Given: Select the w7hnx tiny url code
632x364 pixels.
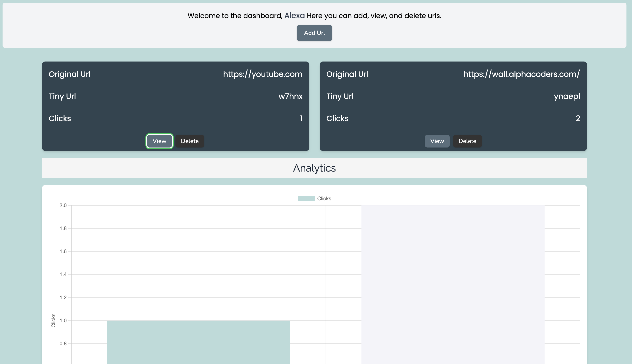Looking at the screenshot, I should 290,96.
